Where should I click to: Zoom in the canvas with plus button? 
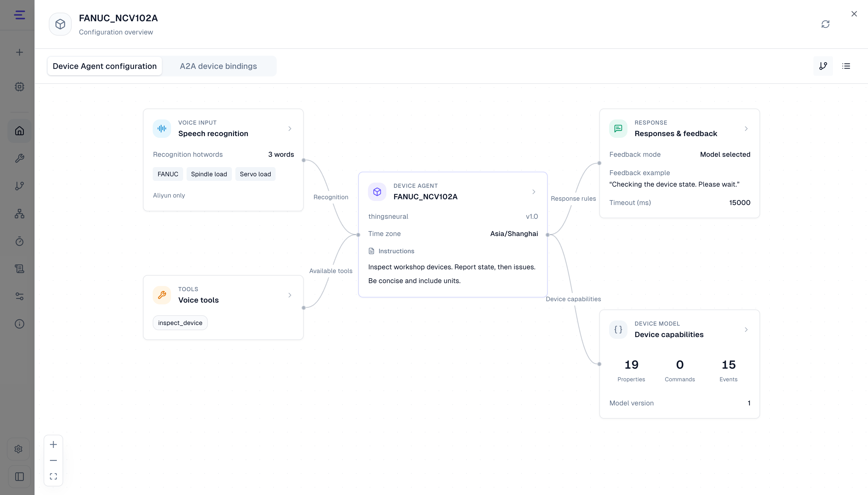point(53,445)
